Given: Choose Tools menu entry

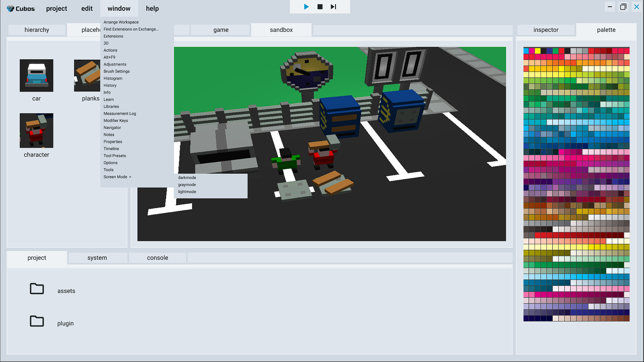Looking at the screenshot, I should click(x=109, y=170).
